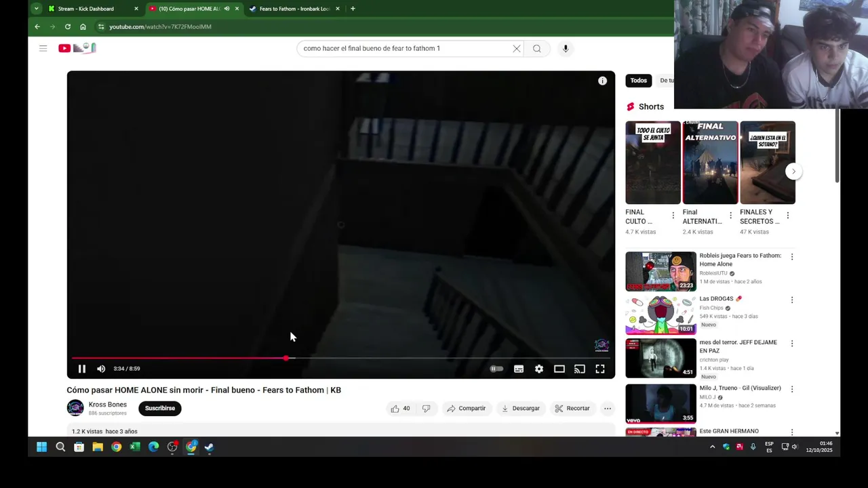Like the video with thumbs up
The width and height of the screenshot is (868, 488).
[400, 408]
